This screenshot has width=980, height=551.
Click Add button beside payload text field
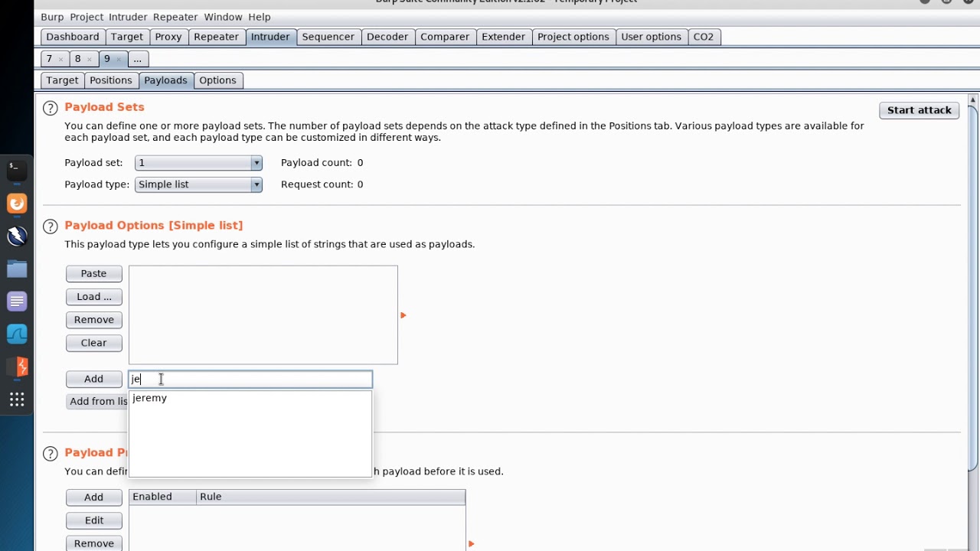tap(94, 379)
